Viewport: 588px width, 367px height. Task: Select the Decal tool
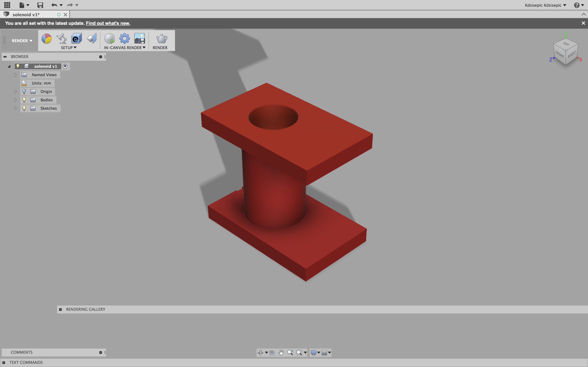click(x=76, y=38)
